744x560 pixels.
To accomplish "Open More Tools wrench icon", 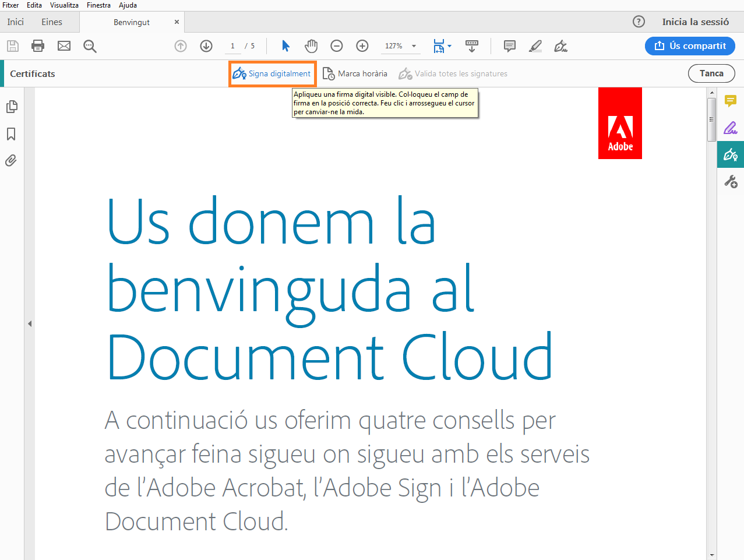I will [x=731, y=182].
